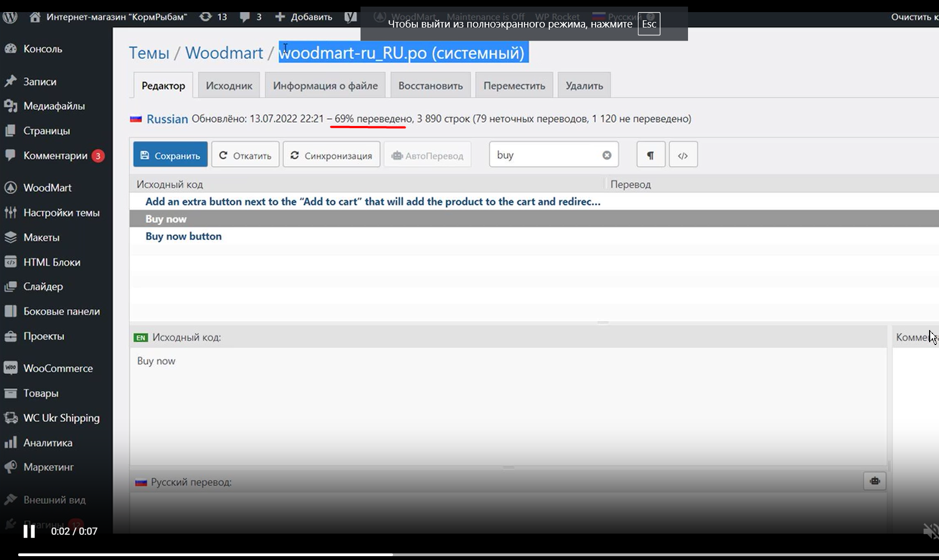Screen dimensions: 939x560
Task: Select the "Buy now button" string row
Action: click(534, 236)
